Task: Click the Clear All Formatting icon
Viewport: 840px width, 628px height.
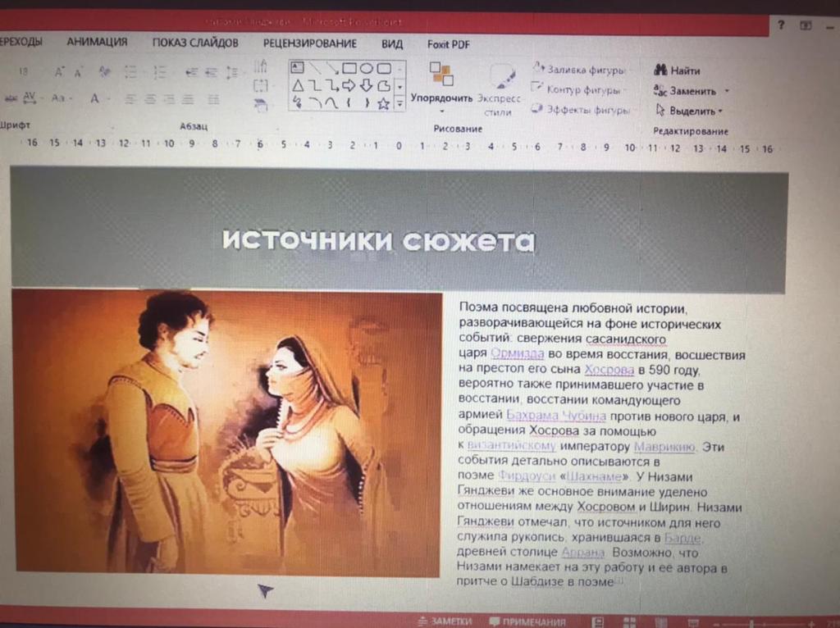Action: (x=104, y=71)
